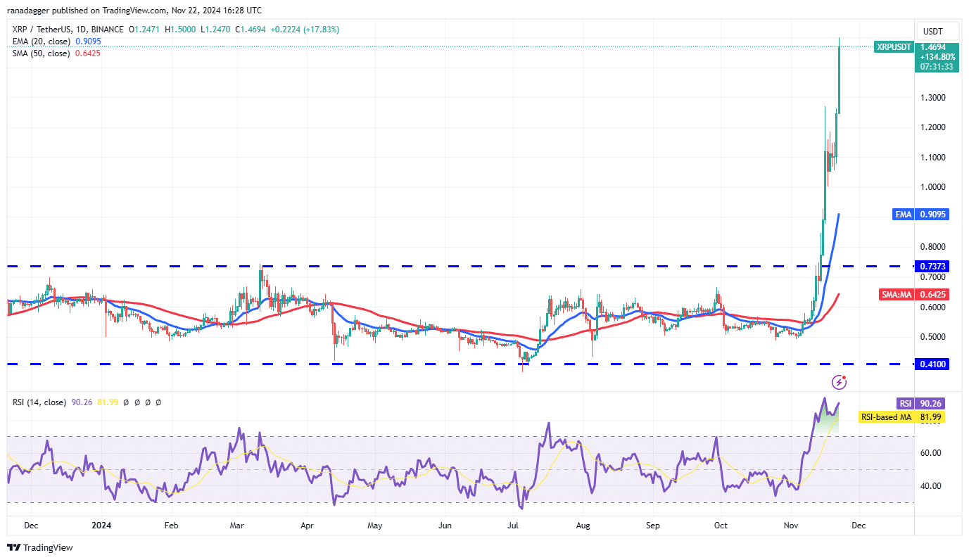Click the Dec label following Nov on the time axis
969x560 pixels.
coord(859,526)
